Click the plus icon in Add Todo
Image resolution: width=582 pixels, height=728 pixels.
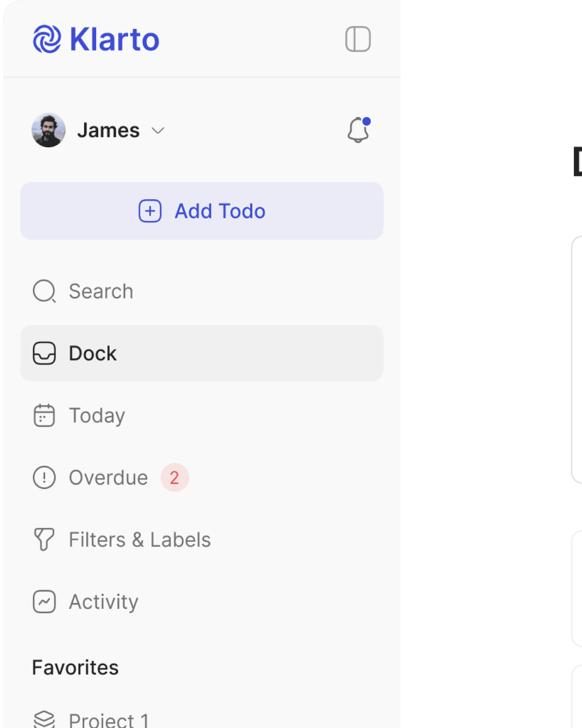pyautogui.click(x=150, y=211)
